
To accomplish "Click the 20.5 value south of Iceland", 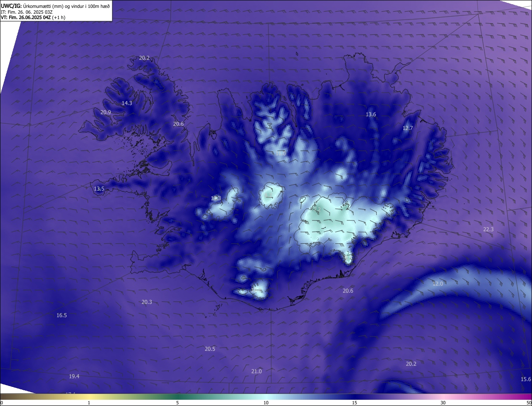I will [210, 349].
